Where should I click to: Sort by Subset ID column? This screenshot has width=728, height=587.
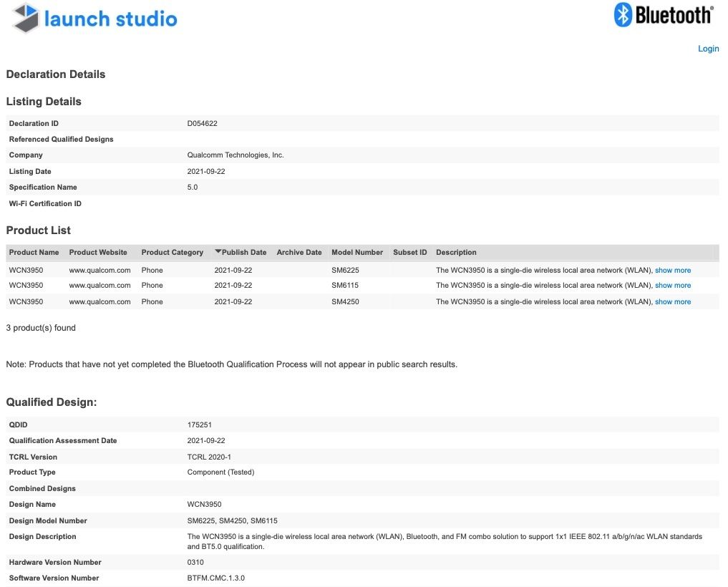pos(410,252)
